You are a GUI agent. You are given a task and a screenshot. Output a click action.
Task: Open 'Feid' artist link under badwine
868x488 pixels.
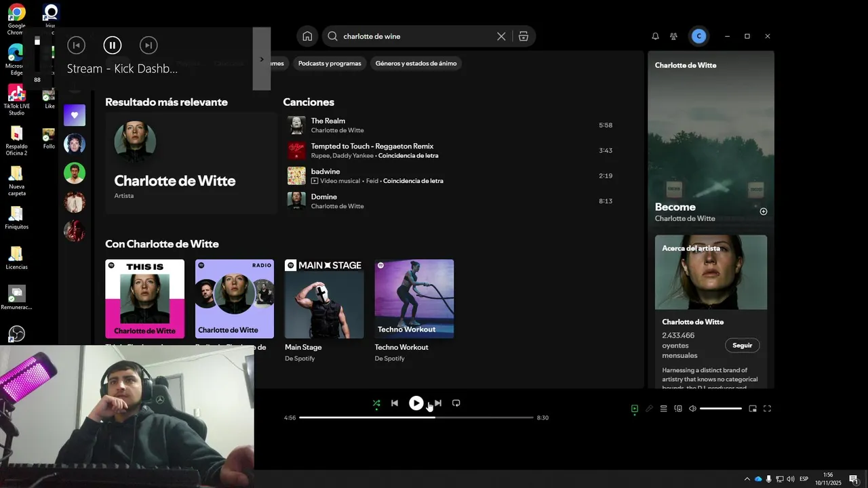coord(371,181)
